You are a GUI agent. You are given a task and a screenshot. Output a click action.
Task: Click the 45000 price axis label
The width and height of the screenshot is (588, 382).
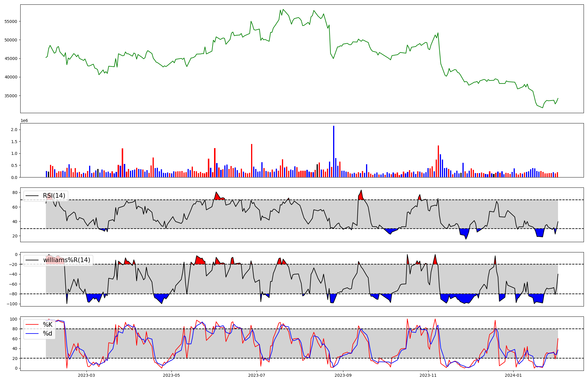tap(11, 58)
